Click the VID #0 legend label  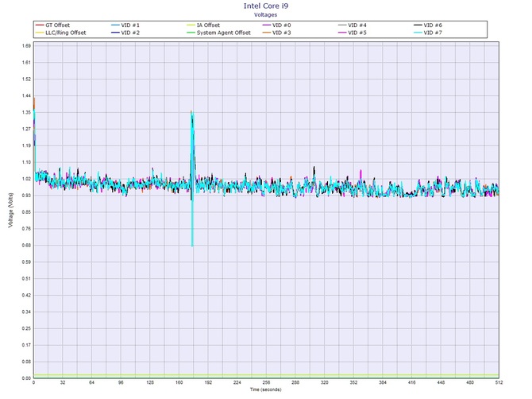coord(281,25)
